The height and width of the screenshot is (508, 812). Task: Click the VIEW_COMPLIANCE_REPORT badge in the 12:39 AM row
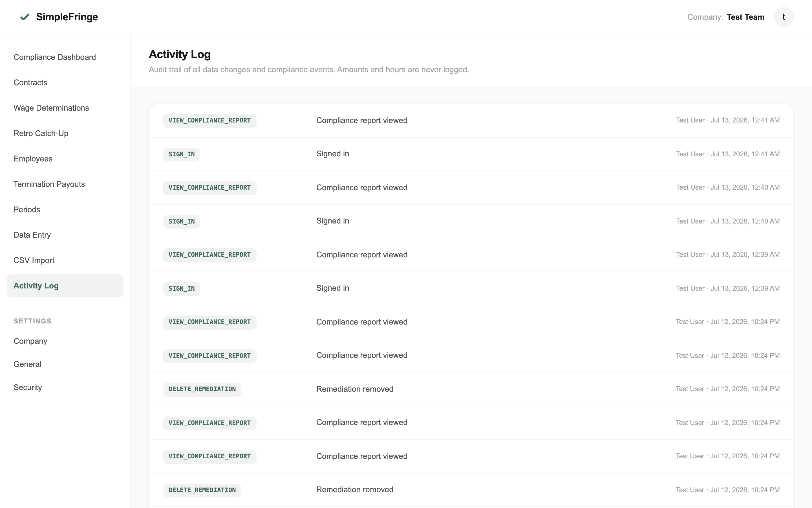(210, 255)
